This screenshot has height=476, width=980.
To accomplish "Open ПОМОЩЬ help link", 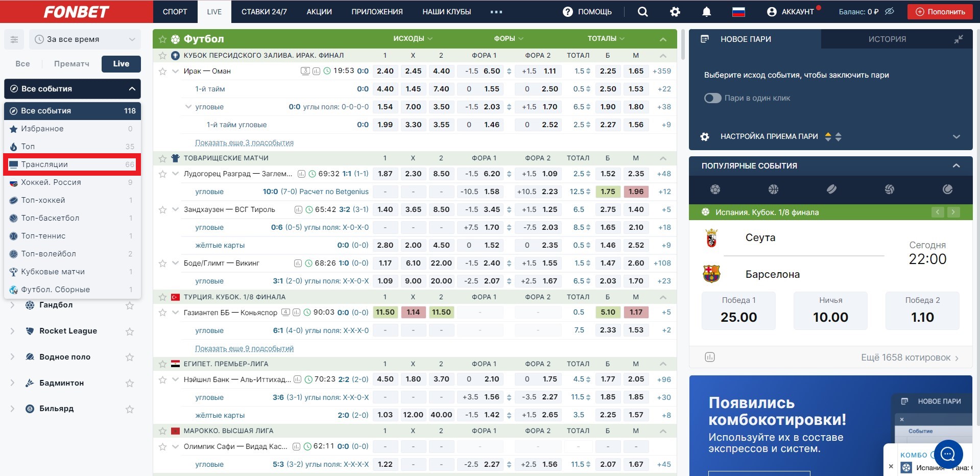I will (587, 12).
